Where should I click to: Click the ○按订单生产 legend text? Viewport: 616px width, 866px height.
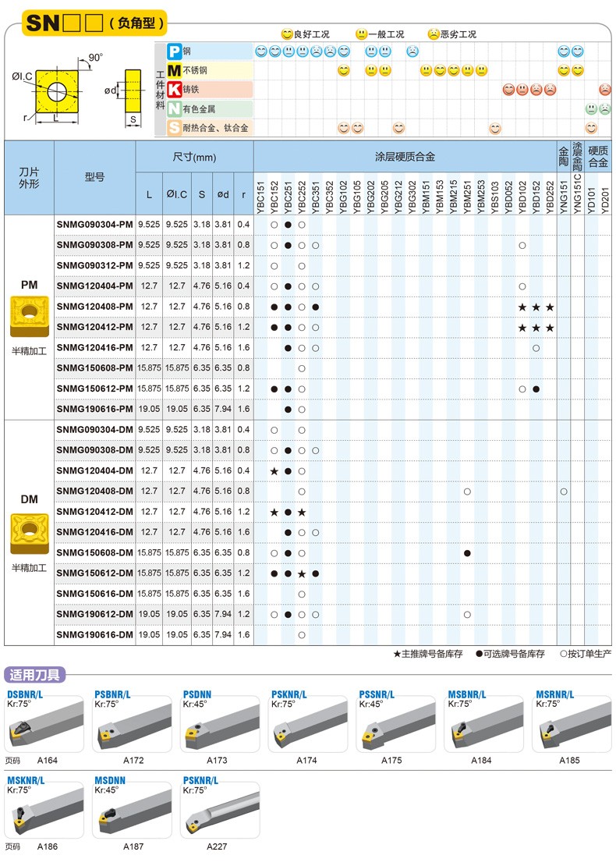[586, 654]
